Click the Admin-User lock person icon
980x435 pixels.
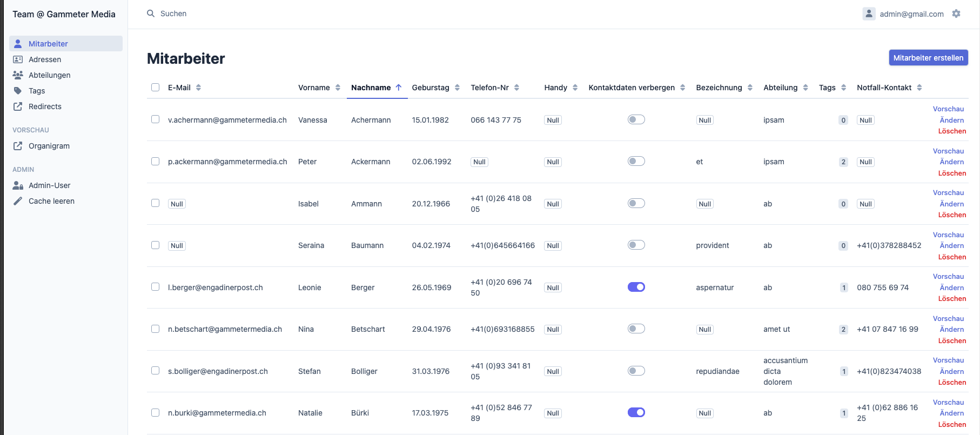(x=18, y=185)
